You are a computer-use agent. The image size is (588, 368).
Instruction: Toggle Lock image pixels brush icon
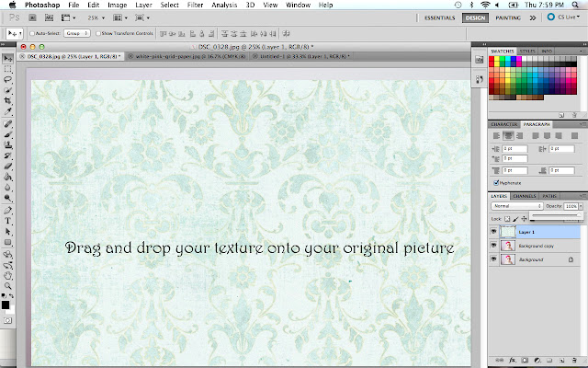coord(515,219)
